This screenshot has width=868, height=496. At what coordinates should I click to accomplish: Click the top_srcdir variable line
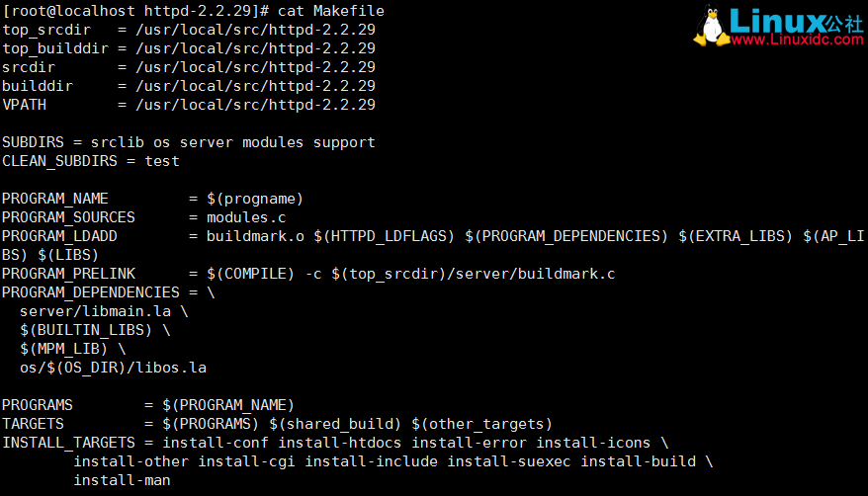pyautogui.click(x=189, y=30)
